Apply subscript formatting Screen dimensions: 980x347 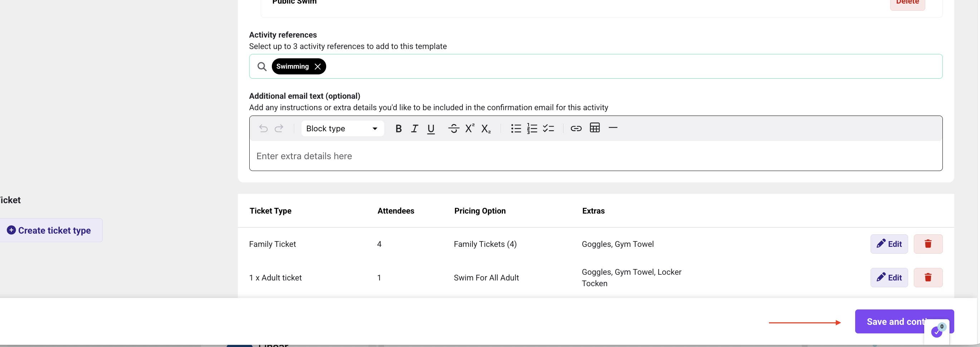click(486, 128)
